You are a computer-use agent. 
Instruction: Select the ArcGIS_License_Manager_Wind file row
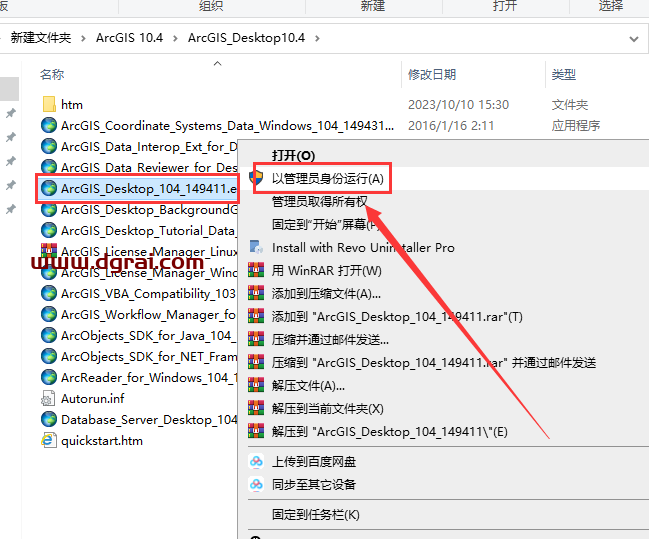139,272
